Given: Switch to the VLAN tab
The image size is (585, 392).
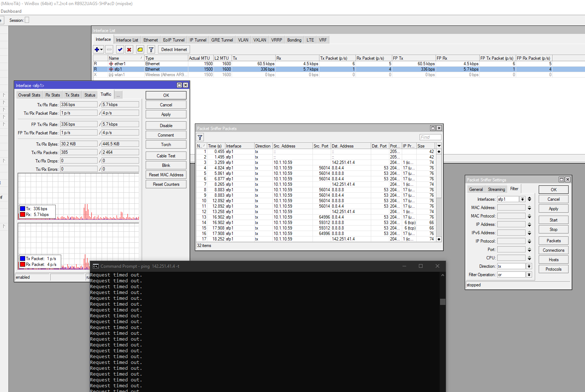Looking at the screenshot, I should click(243, 40).
